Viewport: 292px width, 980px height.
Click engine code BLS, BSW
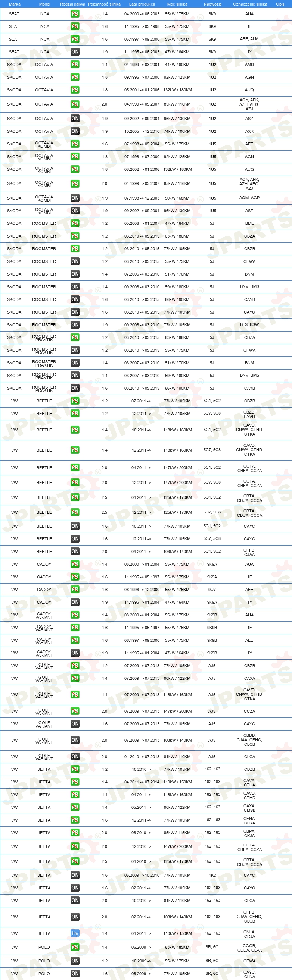coord(249,325)
